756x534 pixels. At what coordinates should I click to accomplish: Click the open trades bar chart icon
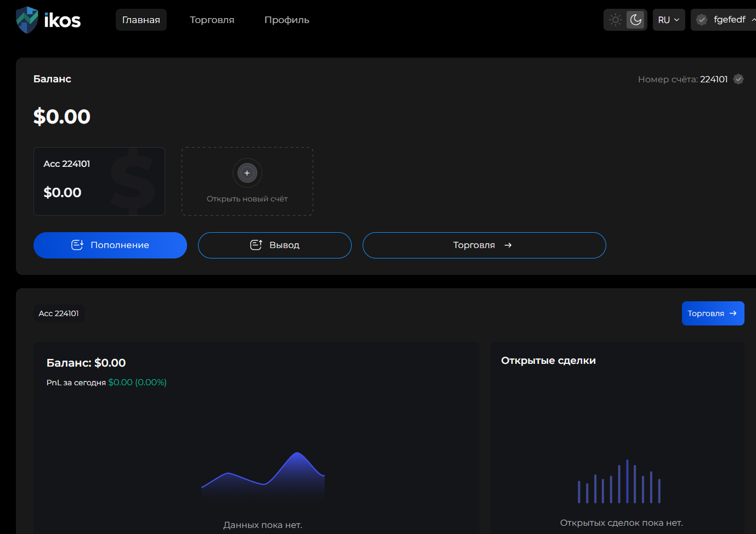click(619, 482)
